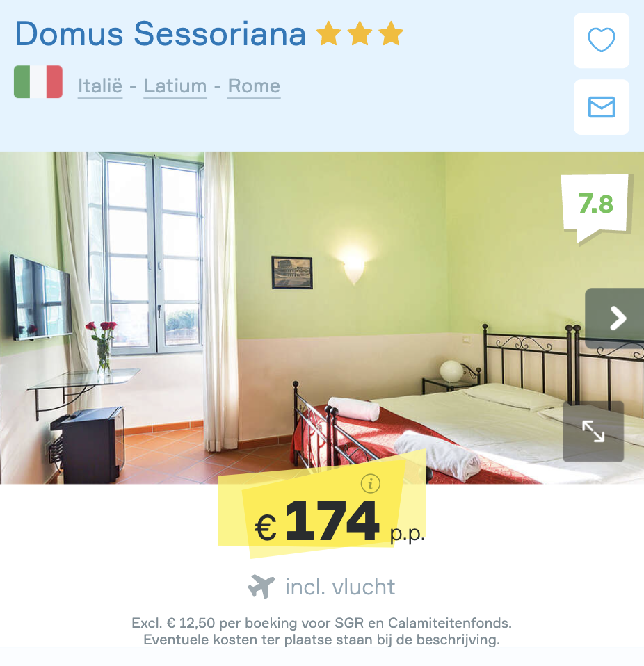Click the Eventuele kosten ter plaatse line
The height and width of the screenshot is (666, 644).
pos(321,640)
